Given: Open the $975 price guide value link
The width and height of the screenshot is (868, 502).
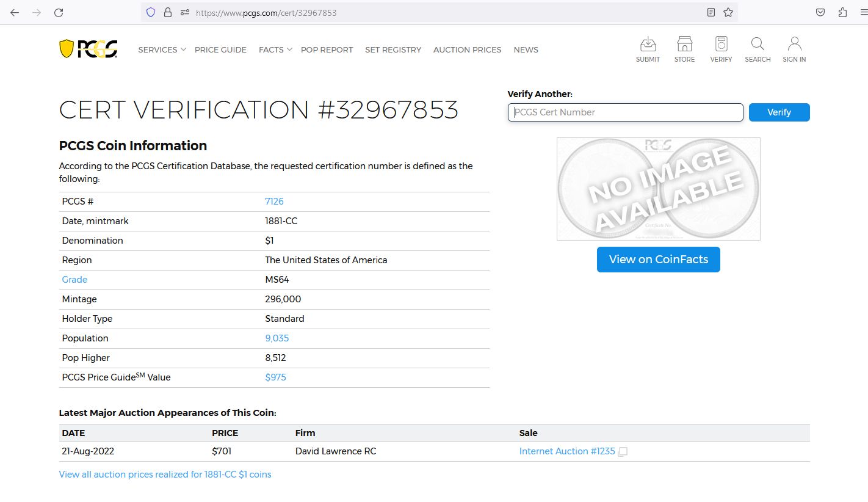Looking at the screenshot, I should tap(275, 377).
